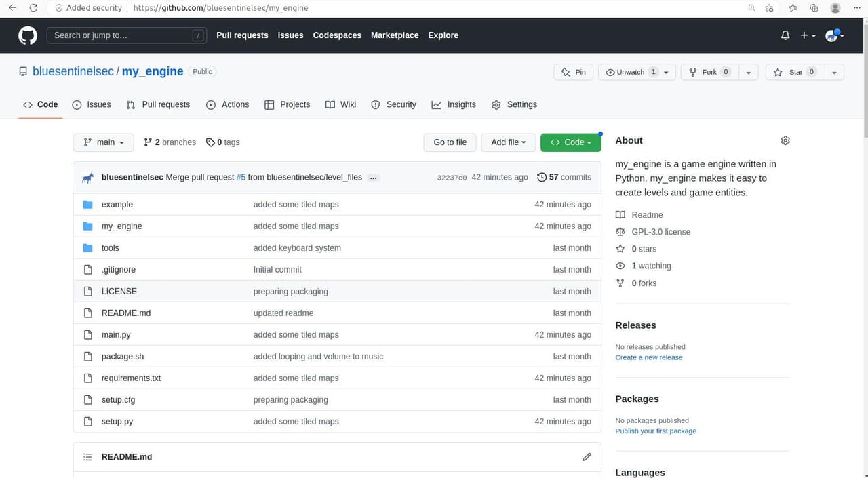Click the About settings gear icon
Viewport: 868px width, 478px height.
point(785,140)
